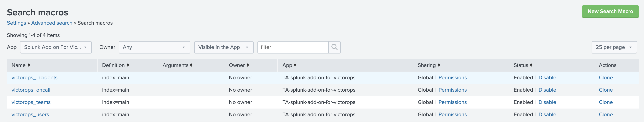Create a New Search Macro
The image size is (644, 122).
coord(610,12)
